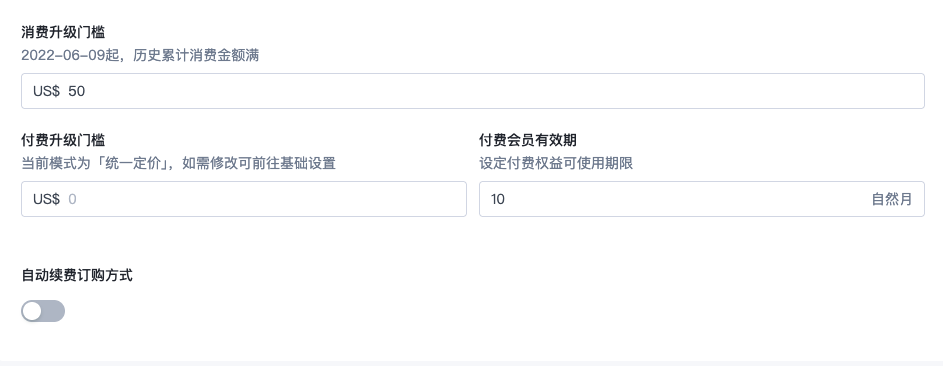The width and height of the screenshot is (943, 366).
Task: Click the 设定付费权益可使用期限 hint text
Action: coord(556,163)
